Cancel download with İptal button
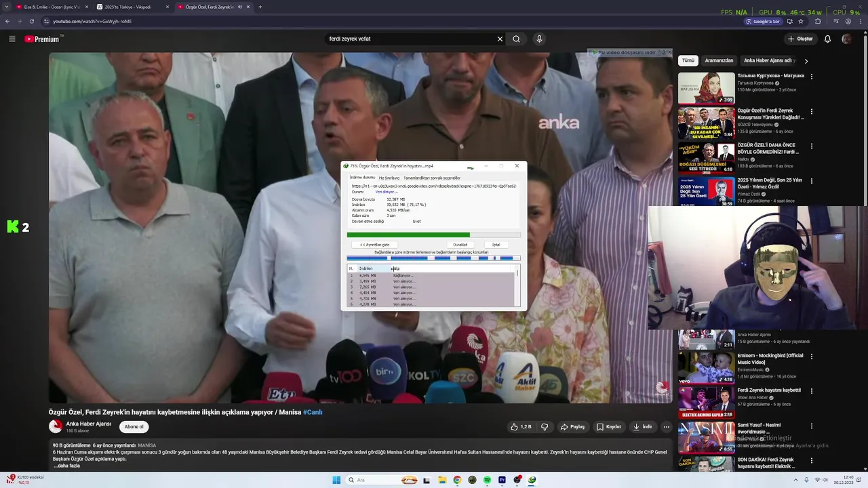Image resolution: width=868 pixels, height=488 pixels. (496, 245)
